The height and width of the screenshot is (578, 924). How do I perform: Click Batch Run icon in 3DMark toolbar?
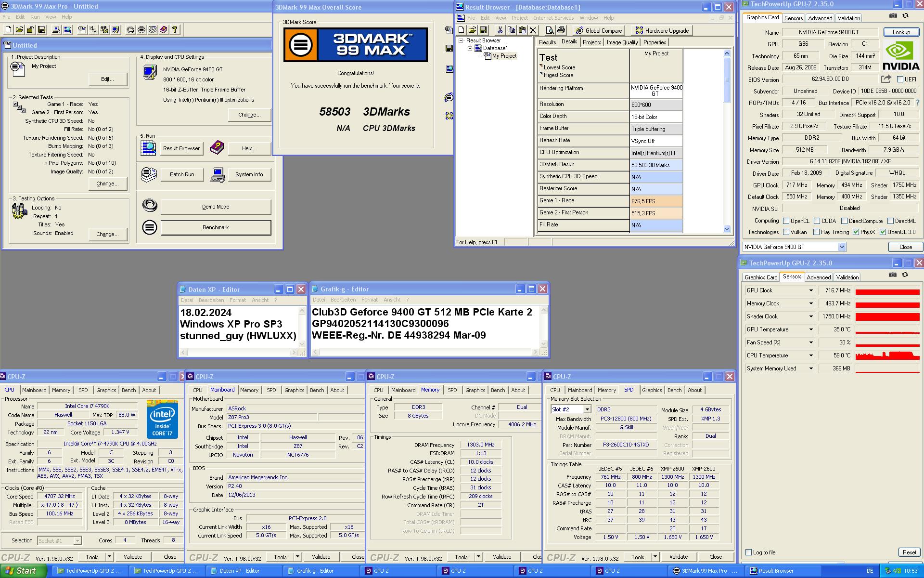pos(153,29)
